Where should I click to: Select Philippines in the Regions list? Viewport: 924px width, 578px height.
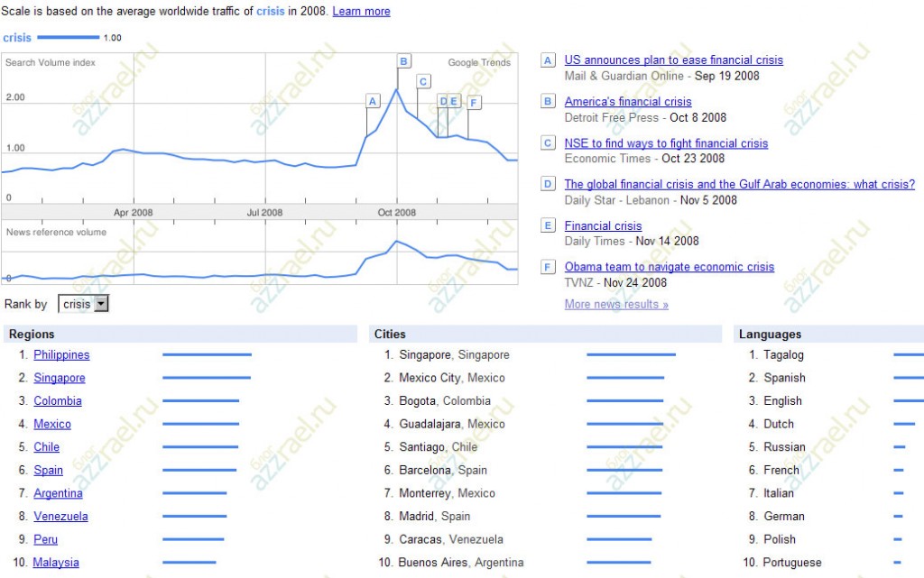(61, 355)
